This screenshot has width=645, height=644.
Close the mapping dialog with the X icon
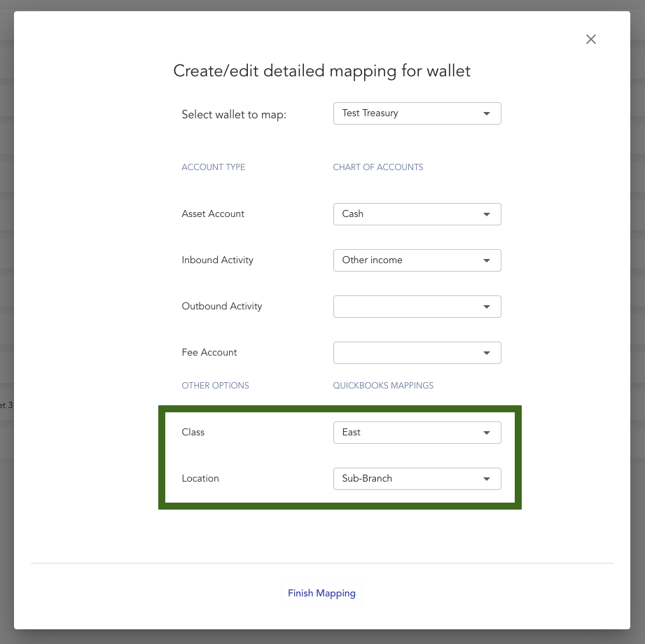point(591,39)
